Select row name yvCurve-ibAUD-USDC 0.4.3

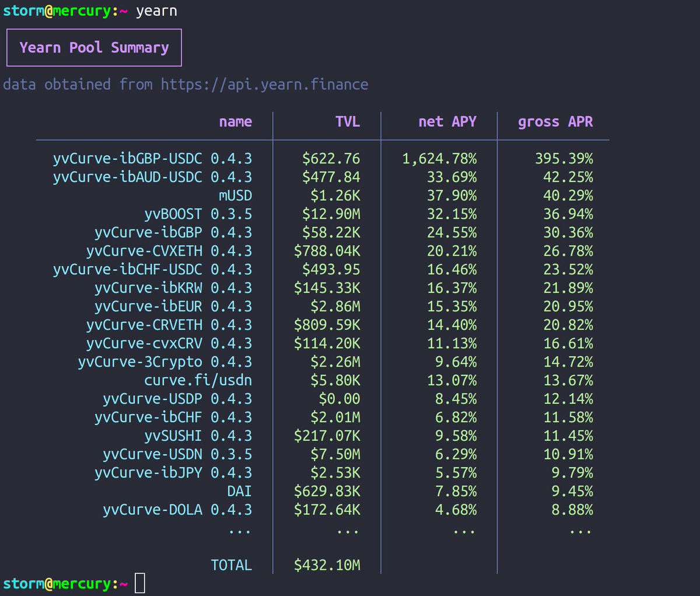153,177
